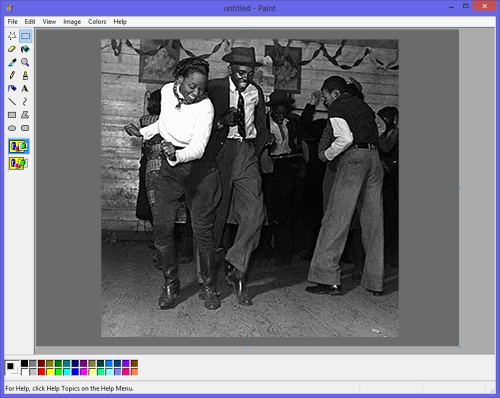The width and height of the screenshot is (500, 398).
Task: Pick the Fill With Color bucket tool
Action: [25, 49]
